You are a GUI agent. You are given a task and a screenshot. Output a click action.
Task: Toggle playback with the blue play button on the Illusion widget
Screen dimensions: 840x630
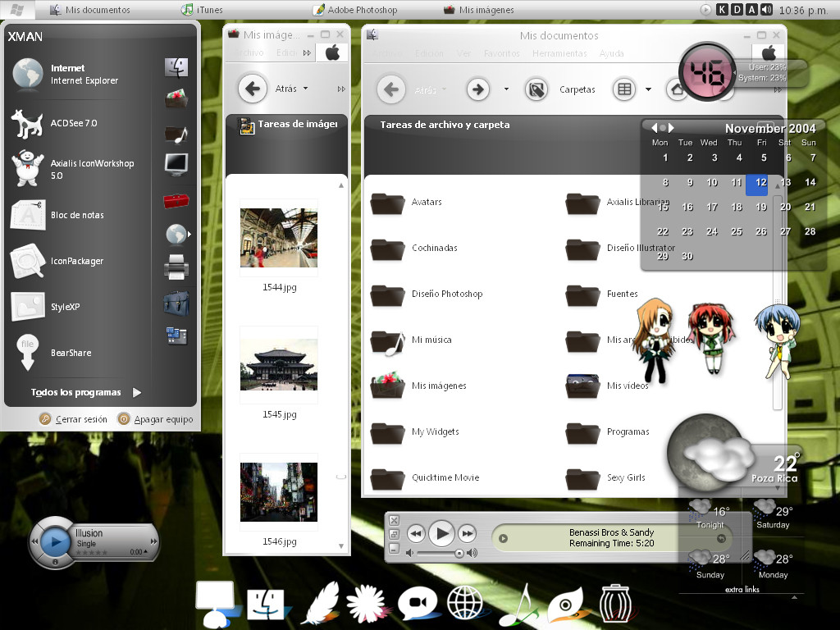point(55,541)
